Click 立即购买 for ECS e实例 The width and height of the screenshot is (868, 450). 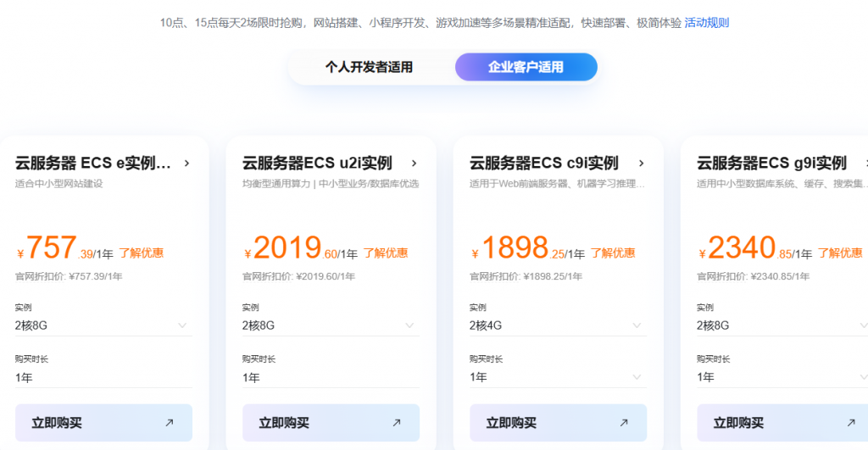pyautogui.click(x=103, y=423)
